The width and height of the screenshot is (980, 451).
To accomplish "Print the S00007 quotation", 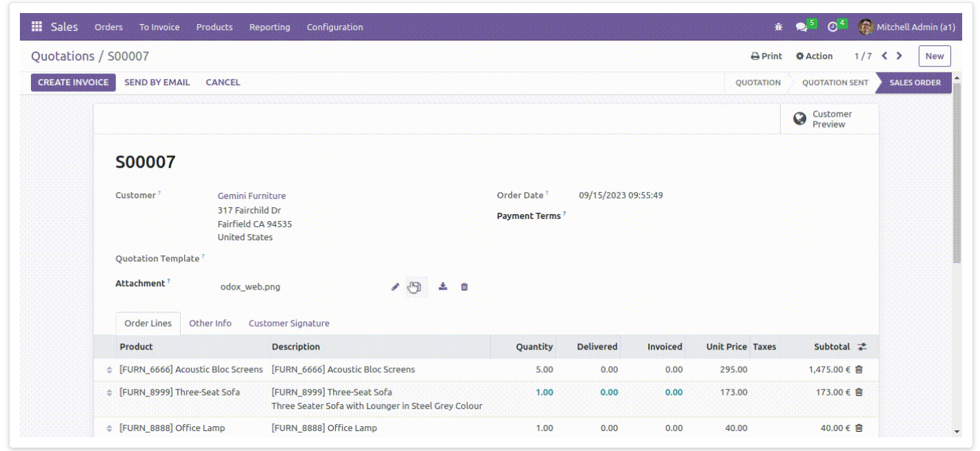I will coord(766,56).
